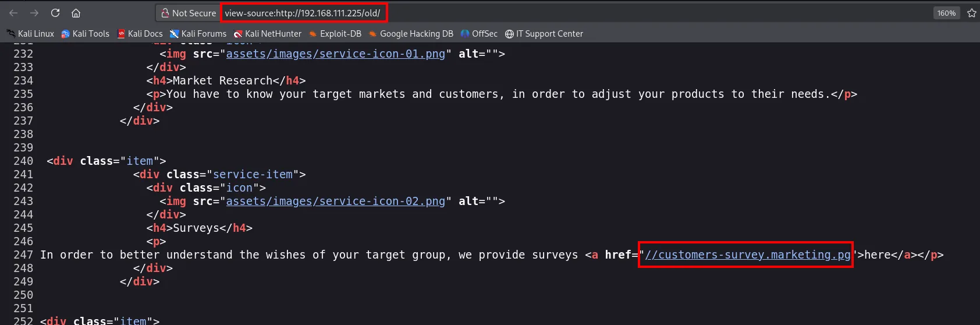Open the Kali Tools bookmark

pos(86,34)
